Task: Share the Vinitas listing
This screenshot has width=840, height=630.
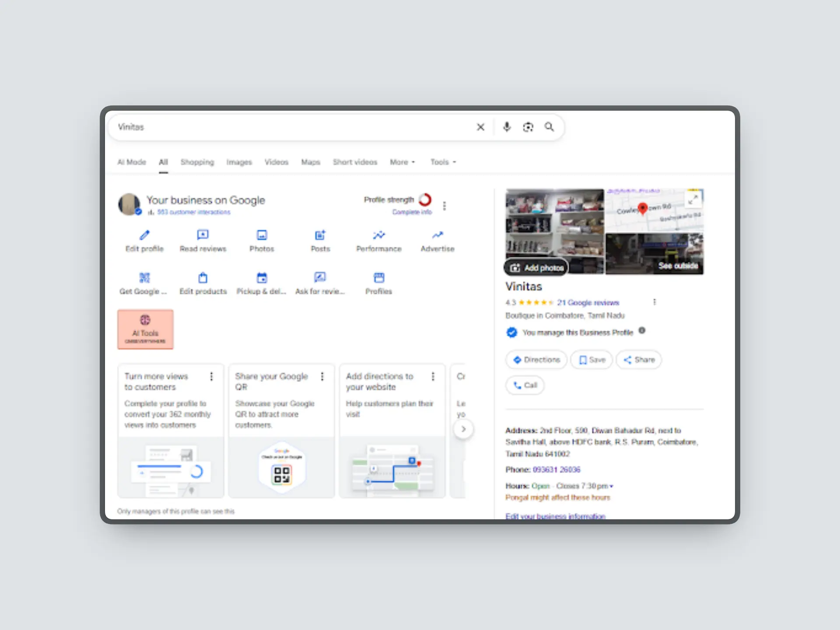Action: click(639, 360)
